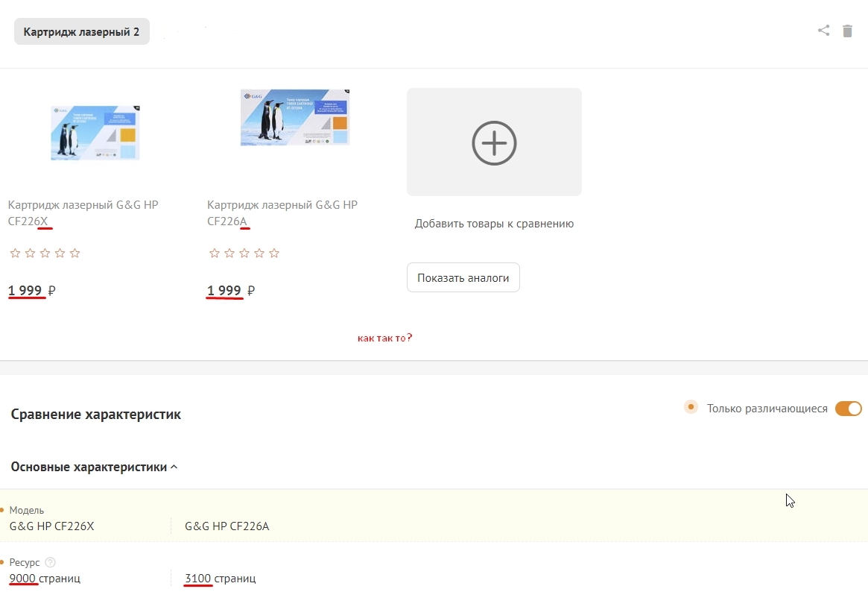Delete the comparison list with trash icon
Screen dimensions: 868x592
848,31
